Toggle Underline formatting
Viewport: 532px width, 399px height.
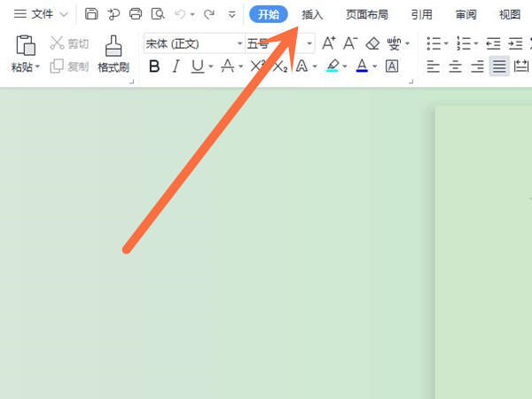(198, 66)
